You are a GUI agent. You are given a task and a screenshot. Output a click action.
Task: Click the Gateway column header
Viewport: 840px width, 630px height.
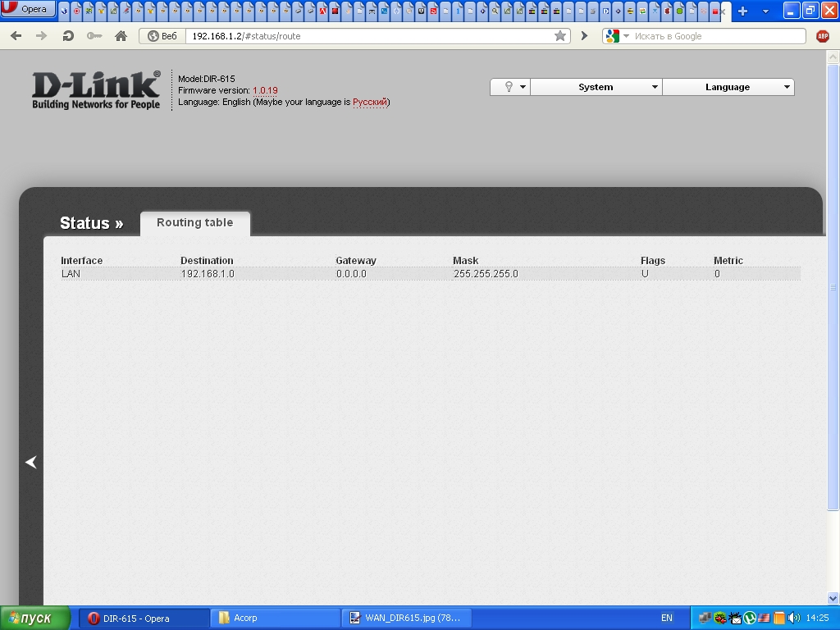[x=356, y=260]
